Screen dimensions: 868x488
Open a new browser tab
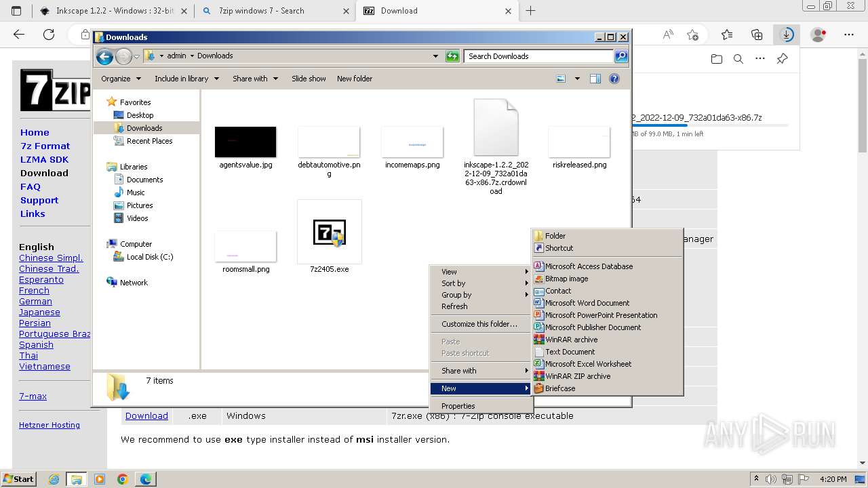pos(530,11)
